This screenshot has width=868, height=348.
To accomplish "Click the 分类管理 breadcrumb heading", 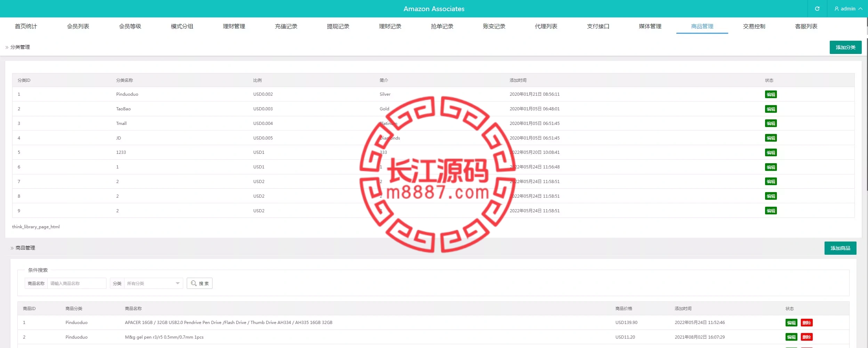I will click(x=20, y=47).
